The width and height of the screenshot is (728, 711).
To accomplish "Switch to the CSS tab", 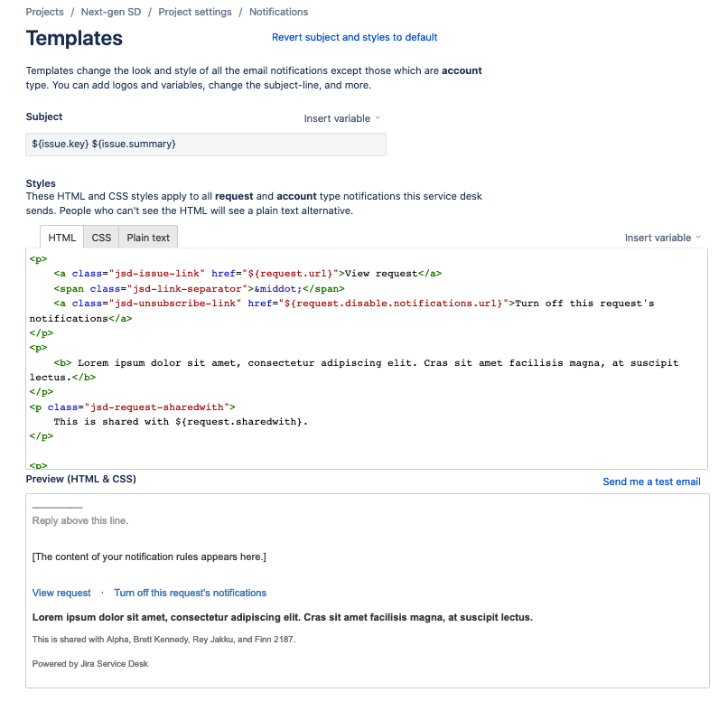I will [101, 238].
